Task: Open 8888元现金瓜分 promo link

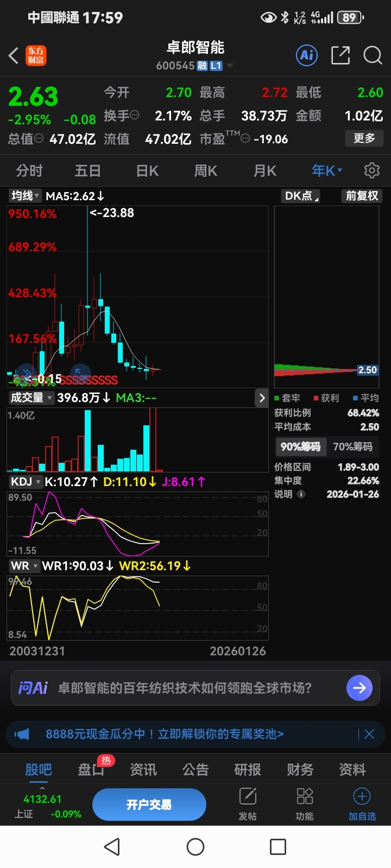Action: tap(165, 734)
